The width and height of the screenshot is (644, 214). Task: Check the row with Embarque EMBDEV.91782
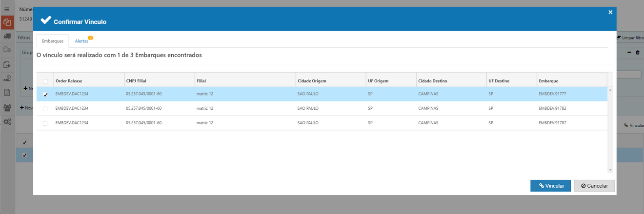[45, 108]
